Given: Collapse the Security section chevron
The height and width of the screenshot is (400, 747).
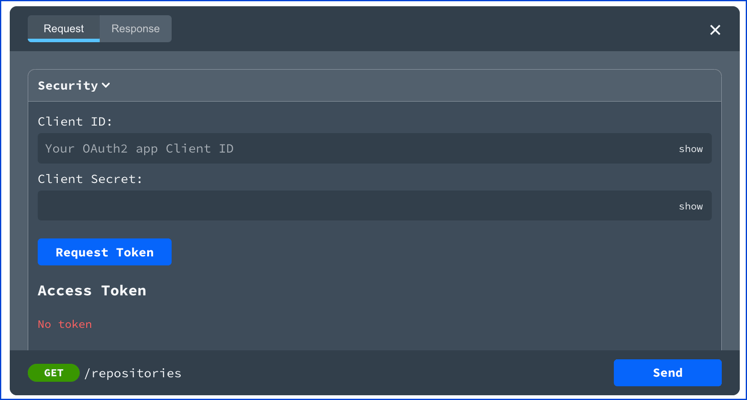Looking at the screenshot, I should click(106, 85).
